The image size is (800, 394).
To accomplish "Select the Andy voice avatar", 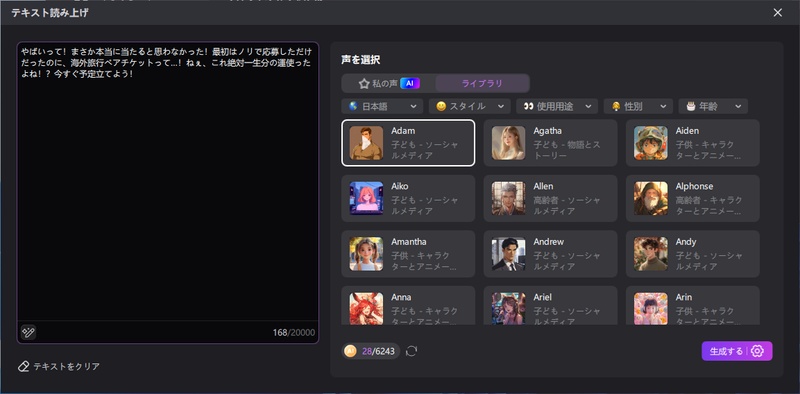I will (x=651, y=254).
